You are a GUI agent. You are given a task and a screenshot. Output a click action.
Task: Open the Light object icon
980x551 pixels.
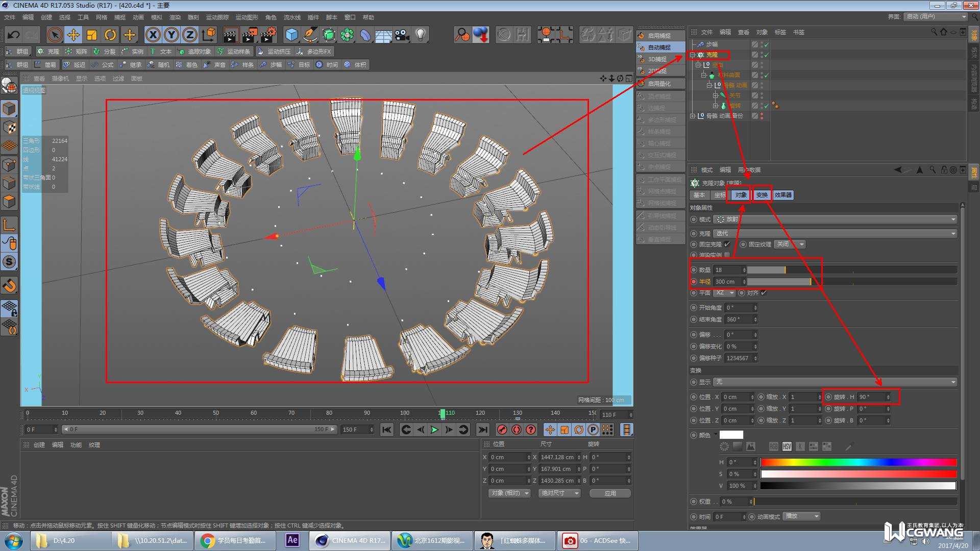pos(421,35)
